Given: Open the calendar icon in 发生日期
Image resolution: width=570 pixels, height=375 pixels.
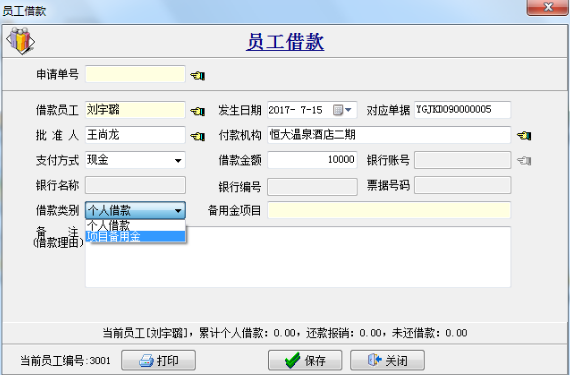Looking at the screenshot, I should tap(338, 110).
